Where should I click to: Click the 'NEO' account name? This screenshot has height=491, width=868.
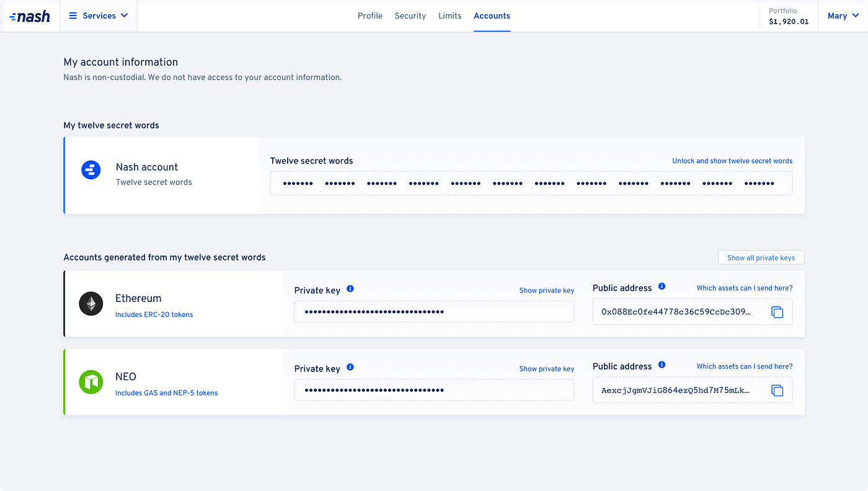click(x=126, y=376)
